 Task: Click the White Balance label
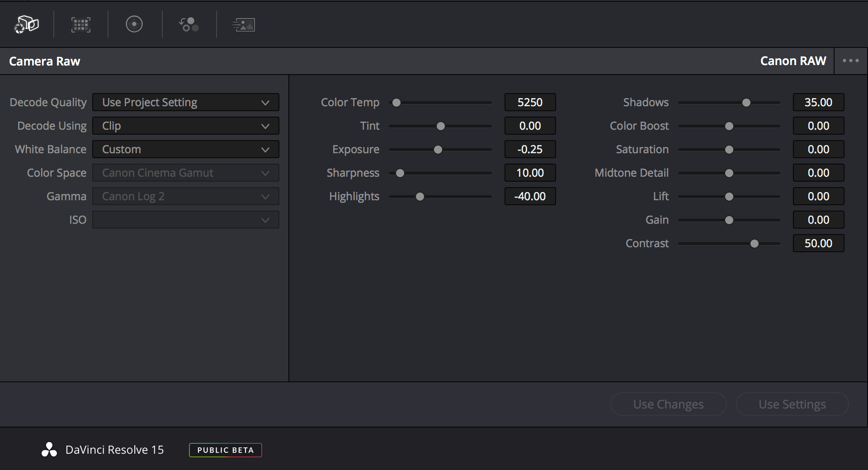51,149
